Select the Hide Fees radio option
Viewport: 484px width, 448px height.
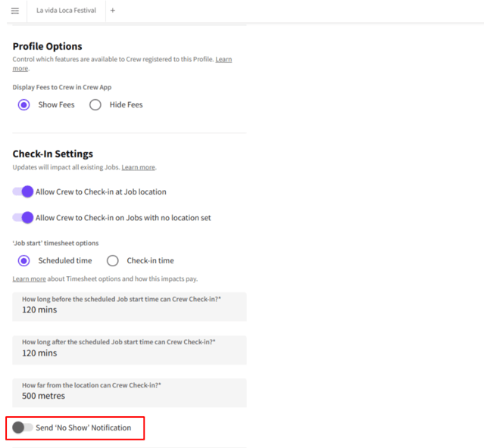(95, 104)
